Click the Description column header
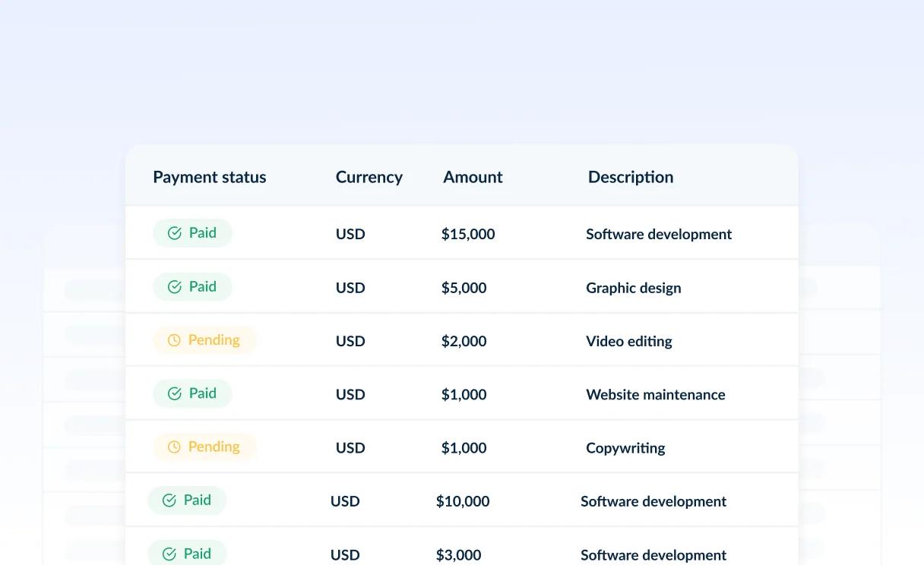924x565 pixels. coord(631,177)
